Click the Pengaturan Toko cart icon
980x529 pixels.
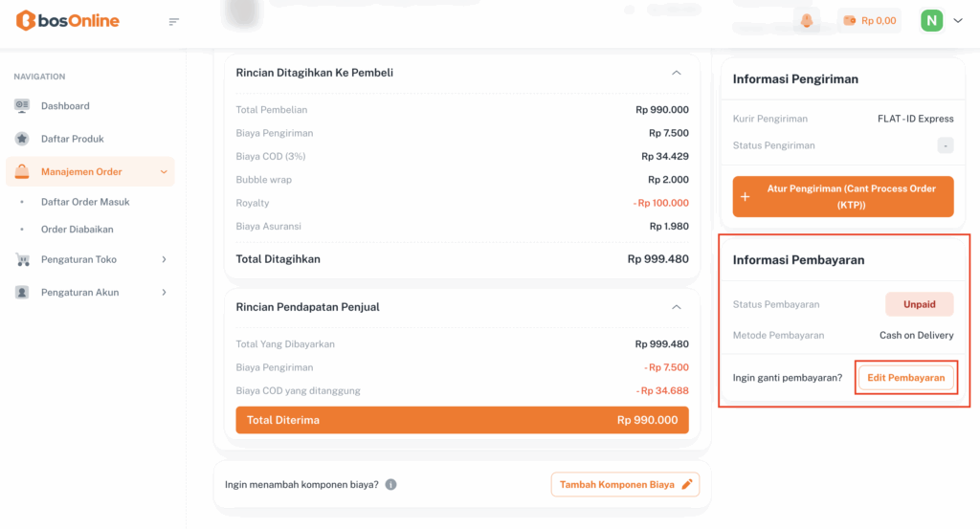coord(22,259)
